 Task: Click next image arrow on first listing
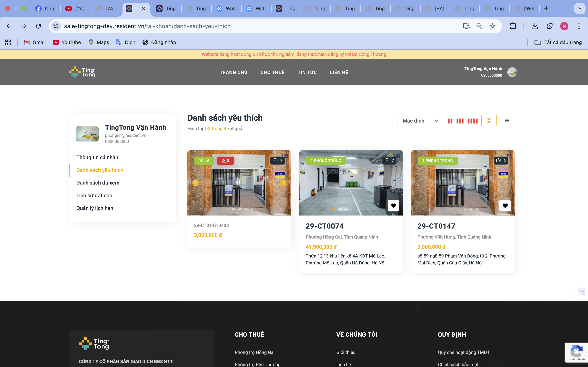pos(283,182)
